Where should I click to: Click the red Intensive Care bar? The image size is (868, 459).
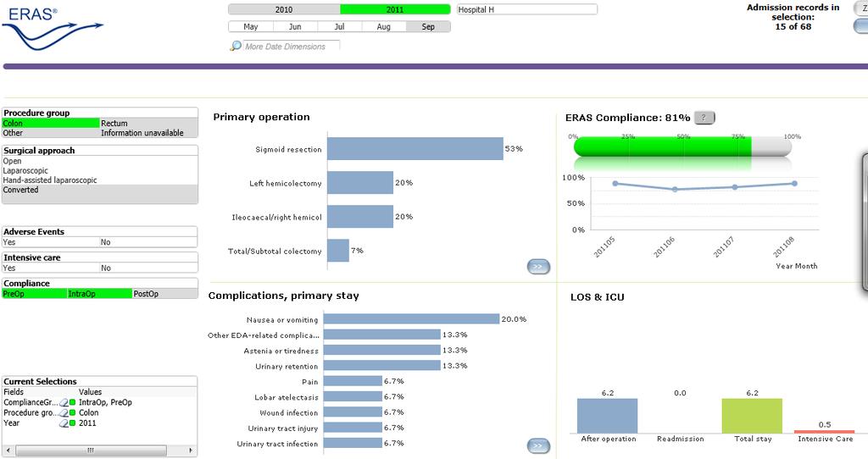click(x=824, y=432)
